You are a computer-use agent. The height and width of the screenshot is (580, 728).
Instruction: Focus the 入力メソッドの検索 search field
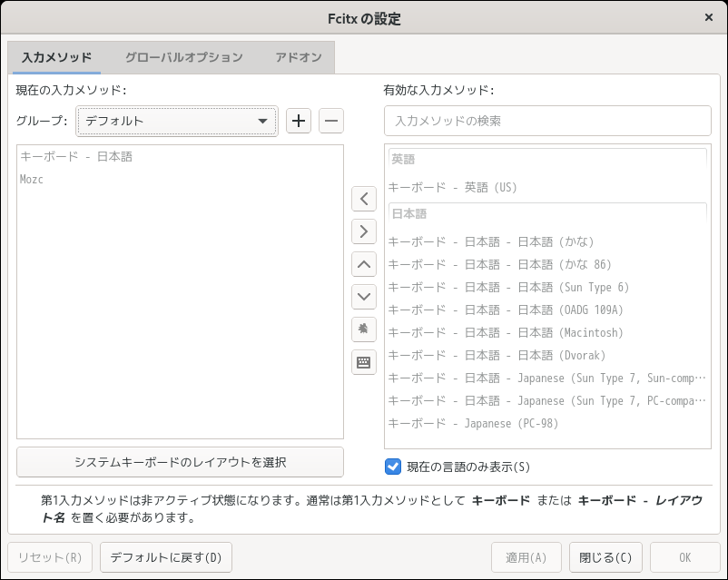point(547,121)
